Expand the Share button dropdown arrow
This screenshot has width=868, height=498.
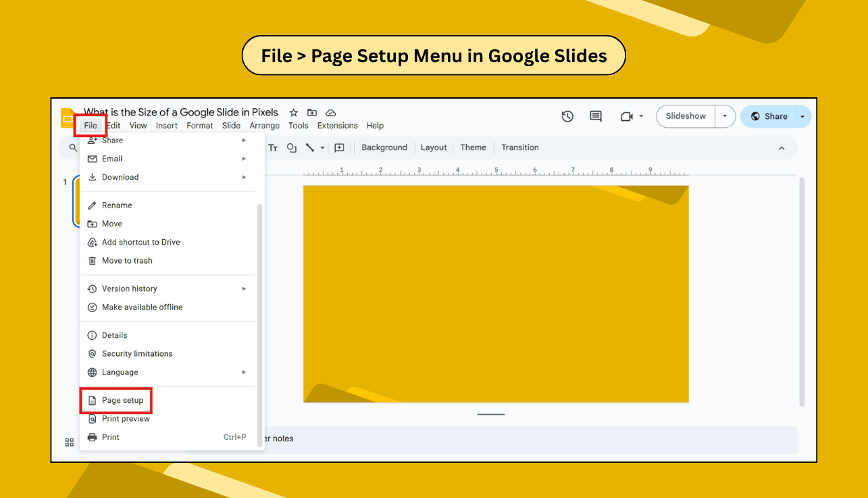click(x=802, y=116)
